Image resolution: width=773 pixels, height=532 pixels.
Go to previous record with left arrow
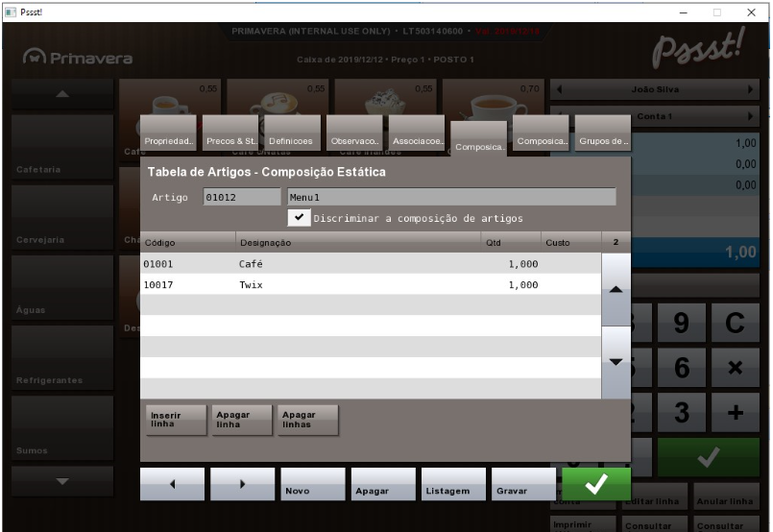pyautogui.click(x=172, y=486)
